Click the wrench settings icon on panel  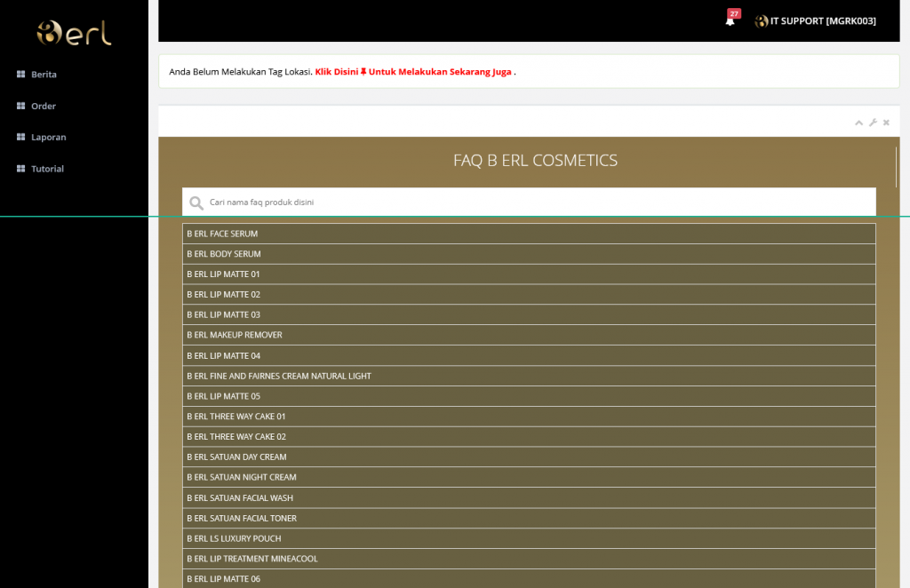[873, 123]
